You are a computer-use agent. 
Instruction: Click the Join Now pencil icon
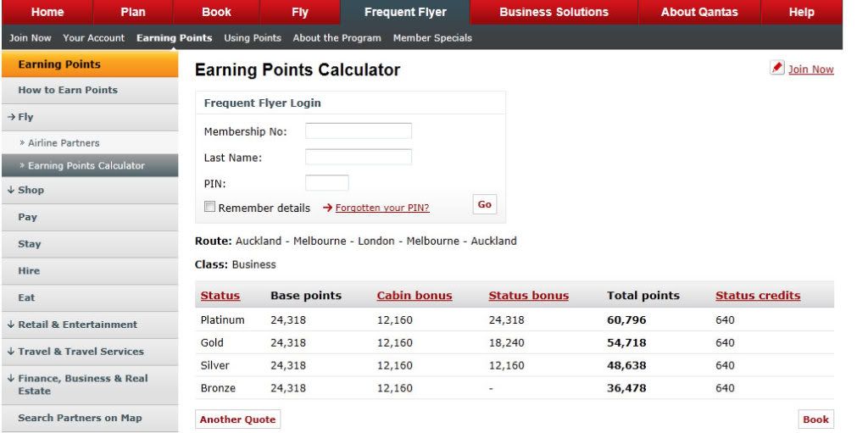click(777, 68)
